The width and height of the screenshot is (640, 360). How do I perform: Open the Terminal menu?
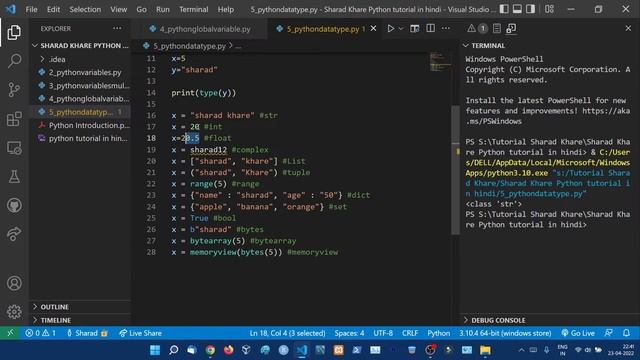(193, 9)
